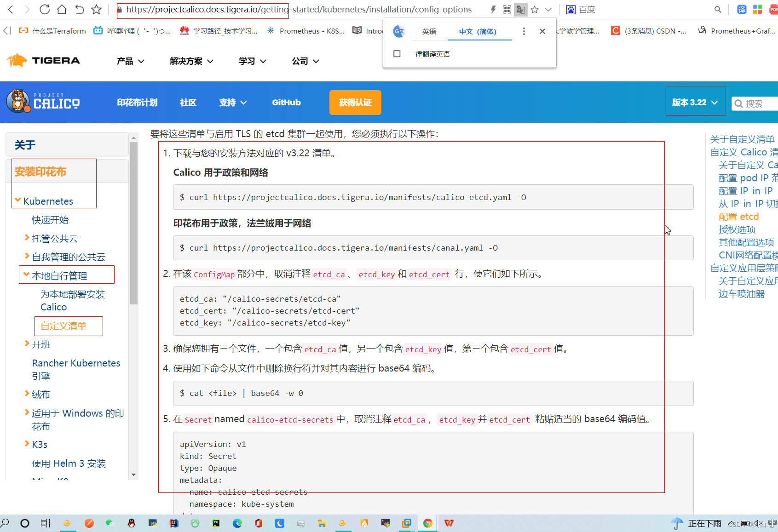The height and width of the screenshot is (532, 778).
Task: Click the Baidu paw search engine icon
Action: [x=571, y=10]
